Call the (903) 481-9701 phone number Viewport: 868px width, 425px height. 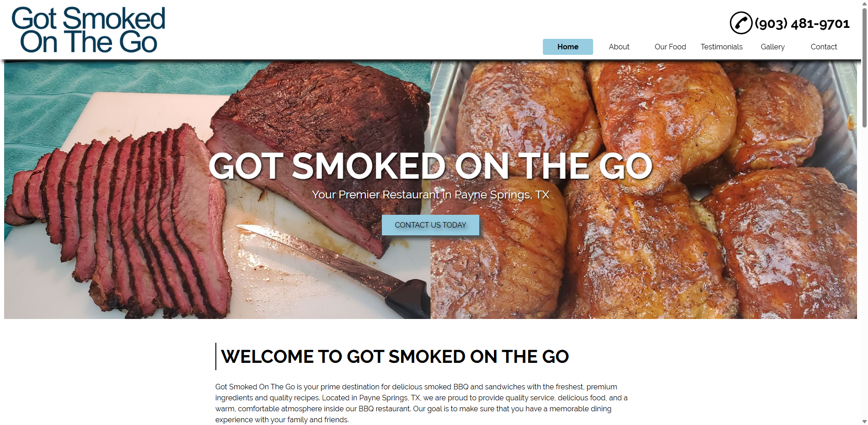[x=802, y=23]
